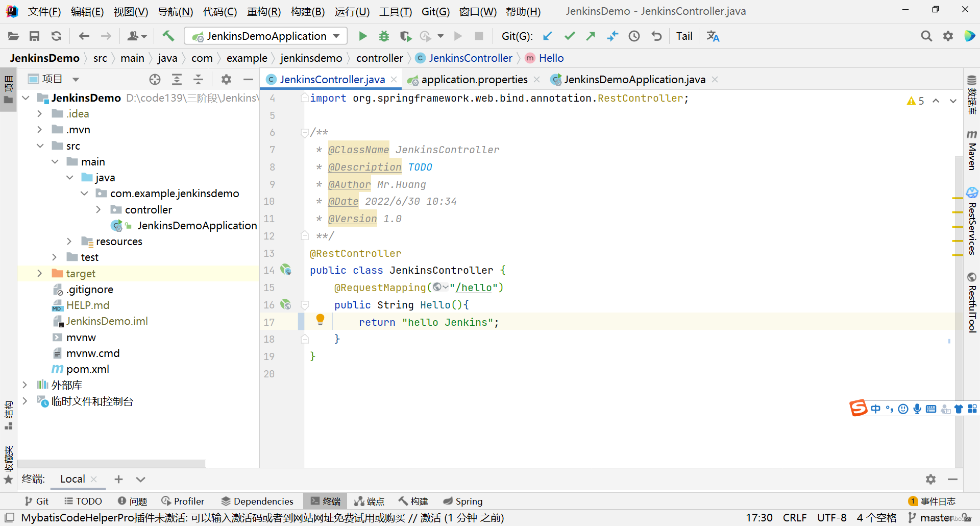Open the RestServices side panel

coord(972,221)
